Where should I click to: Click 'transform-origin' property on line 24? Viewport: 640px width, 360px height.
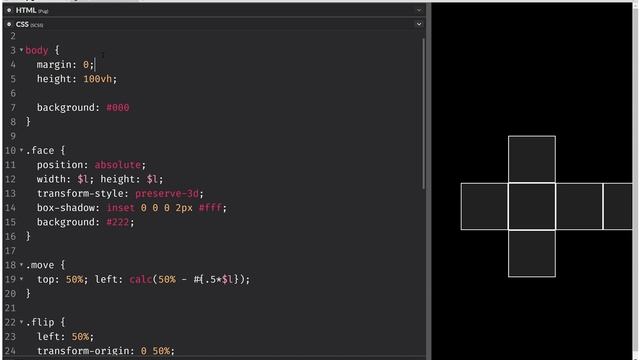83,351
